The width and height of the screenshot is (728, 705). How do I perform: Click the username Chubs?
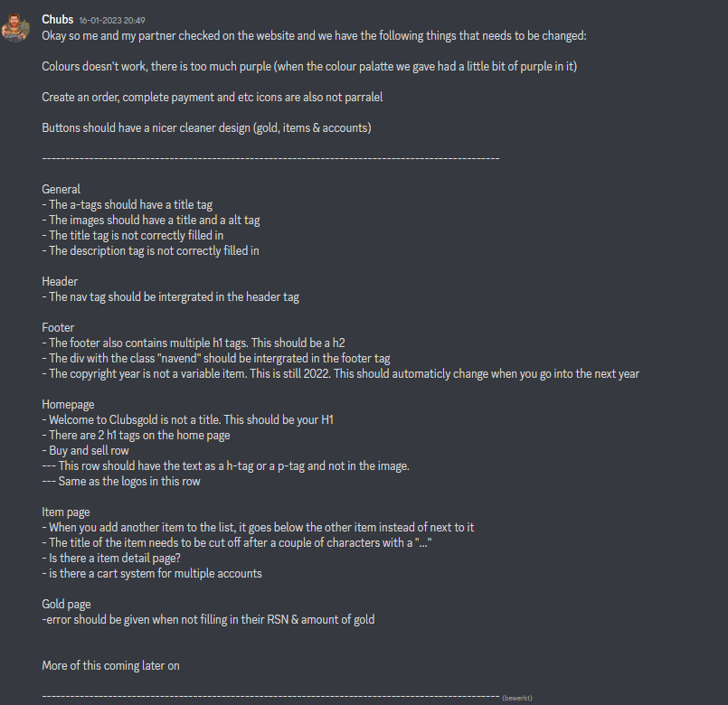click(x=58, y=20)
